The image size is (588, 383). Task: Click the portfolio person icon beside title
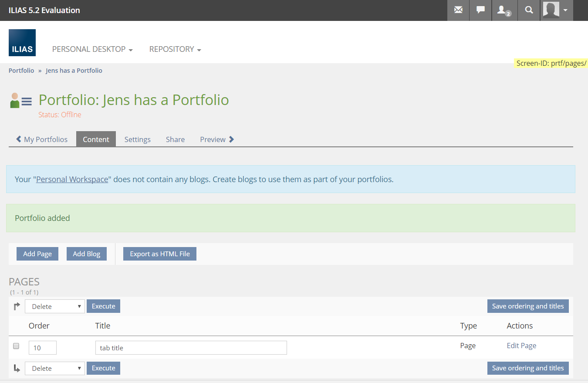[15, 100]
